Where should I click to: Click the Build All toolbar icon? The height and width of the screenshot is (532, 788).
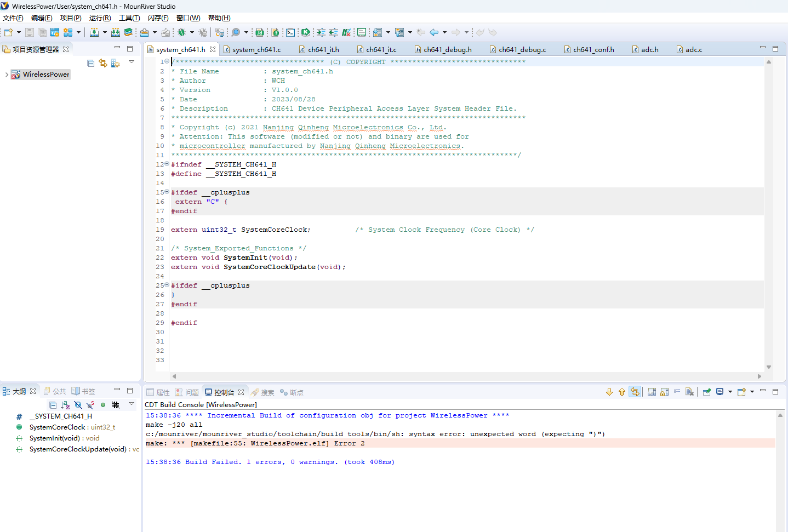[x=116, y=32]
